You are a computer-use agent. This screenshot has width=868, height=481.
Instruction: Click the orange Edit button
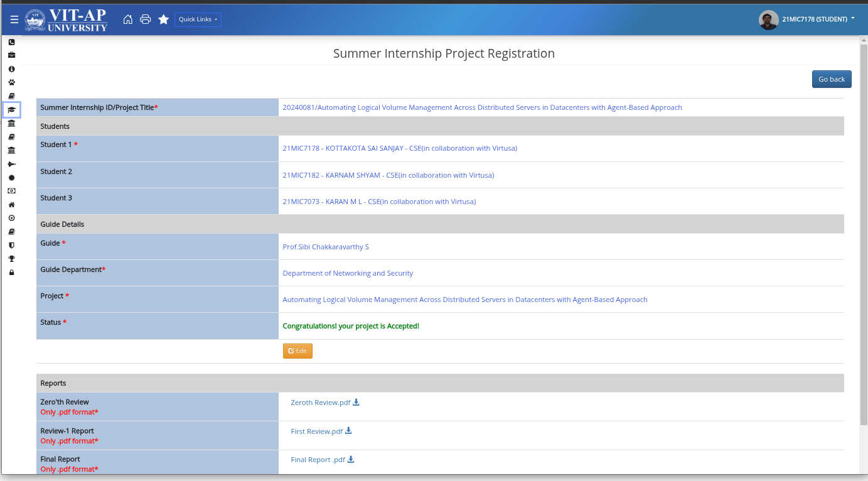pyautogui.click(x=297, y=351)
